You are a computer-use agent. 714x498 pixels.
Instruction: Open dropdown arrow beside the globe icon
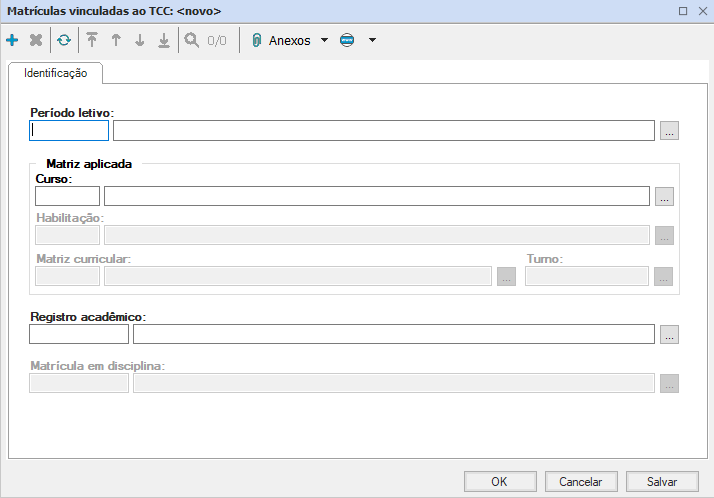(x=372, y=41)
